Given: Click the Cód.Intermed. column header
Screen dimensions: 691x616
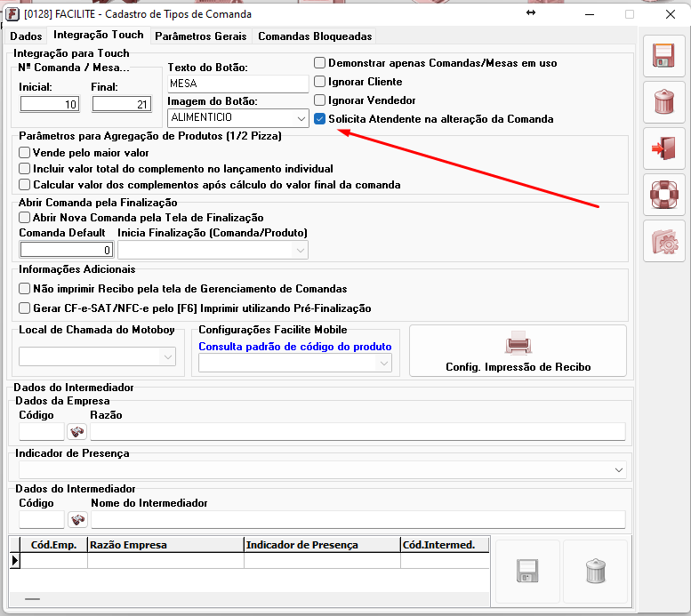Looking at the screenshot, I should 445,545.
